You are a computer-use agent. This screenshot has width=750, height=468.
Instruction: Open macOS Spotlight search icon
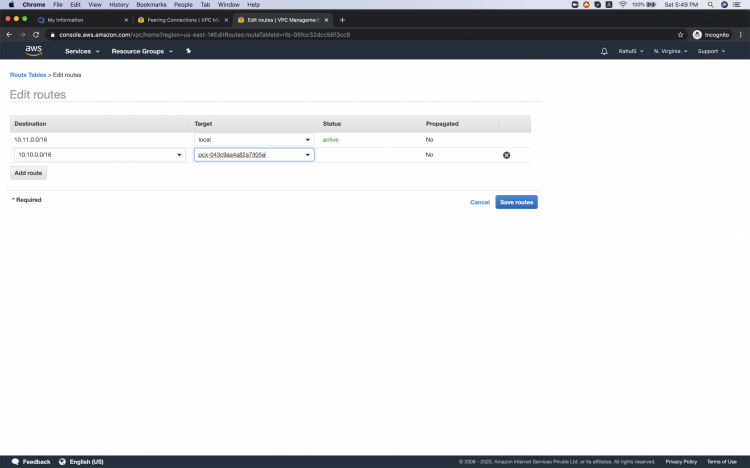pos(708,5)
